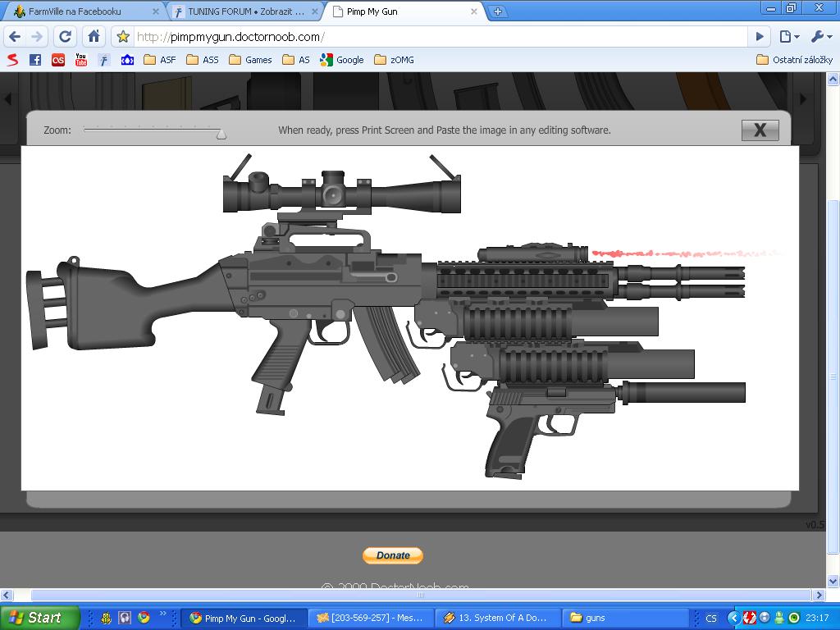This screenshot has width=840, height=630.
Task: Switch to the TUNING FORUM tab
Action: 242,11
